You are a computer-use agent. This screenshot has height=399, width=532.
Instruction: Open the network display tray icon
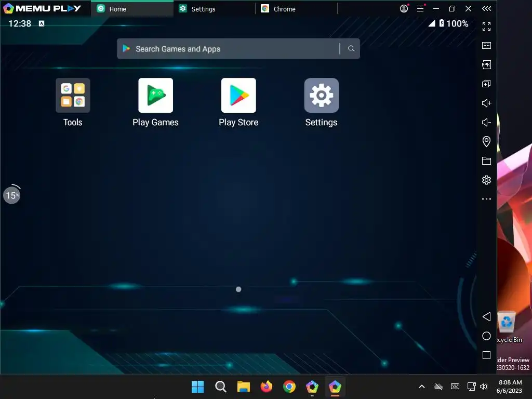(x=471, y=387)
